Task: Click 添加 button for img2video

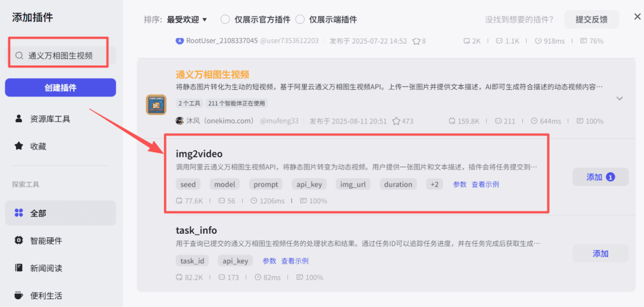Action: 600,177
